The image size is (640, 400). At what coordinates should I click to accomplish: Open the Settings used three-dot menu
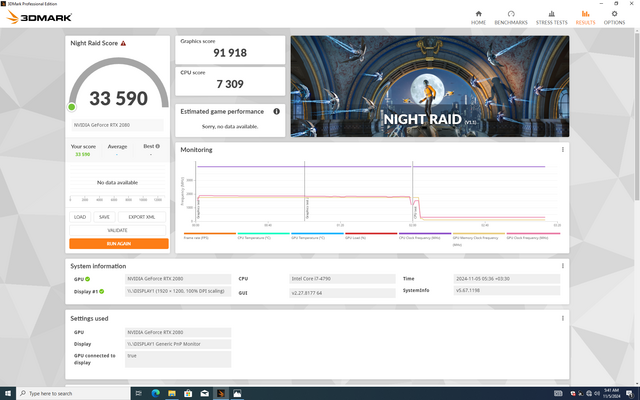pyautogui.click(x=563, y=318)
